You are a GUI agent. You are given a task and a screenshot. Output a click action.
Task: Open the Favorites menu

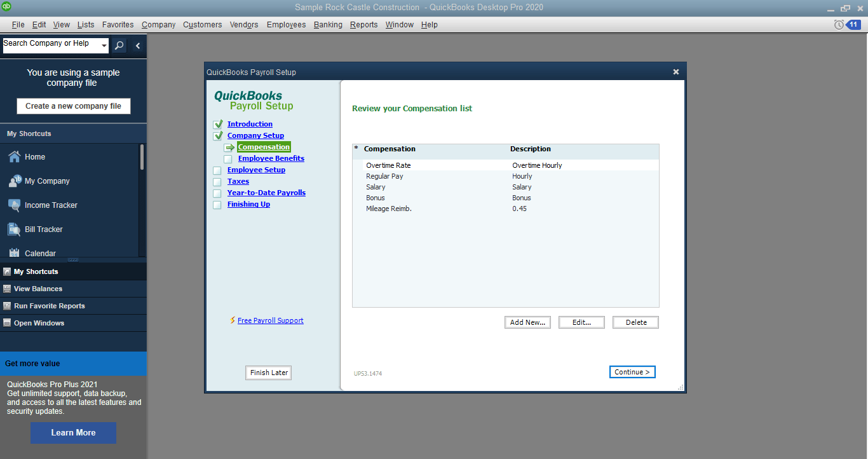[x=118, y=25]
